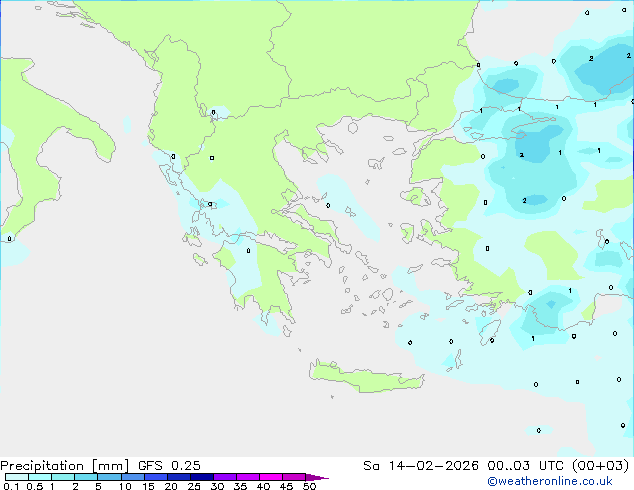Click the 'GFS 0.25' model label
This screenshot has width=634, height=490.
pyautogui.click(x=169, y=466)
